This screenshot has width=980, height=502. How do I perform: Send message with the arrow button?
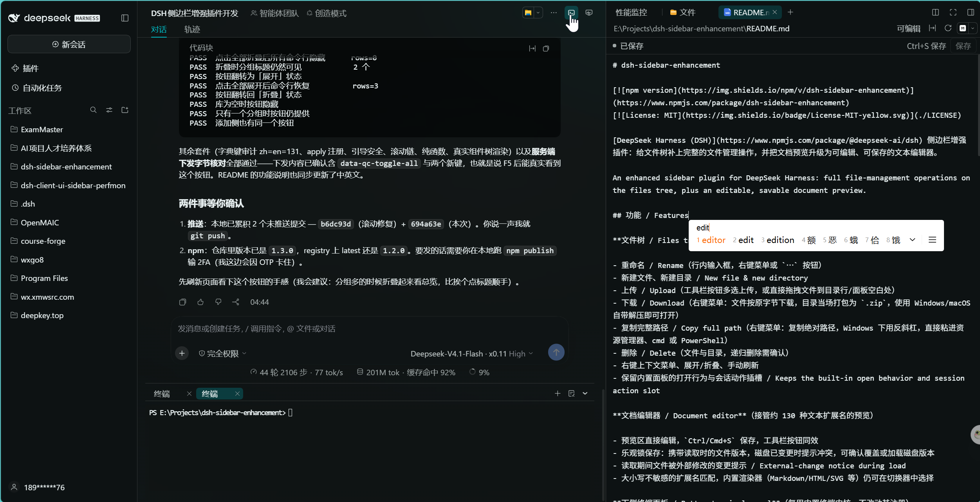click(556, 352)
